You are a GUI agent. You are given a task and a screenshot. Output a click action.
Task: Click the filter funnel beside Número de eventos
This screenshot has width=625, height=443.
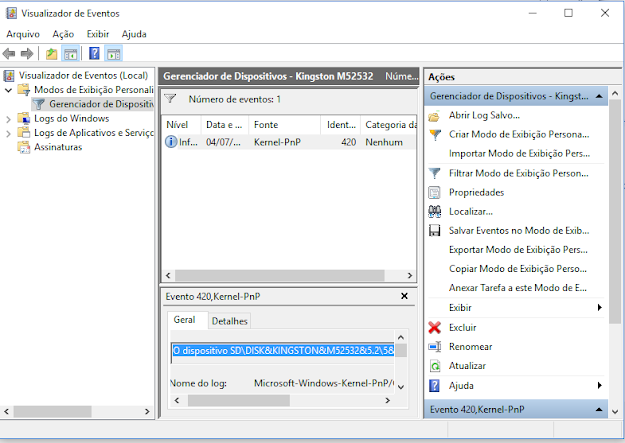(x=170, y=98)
